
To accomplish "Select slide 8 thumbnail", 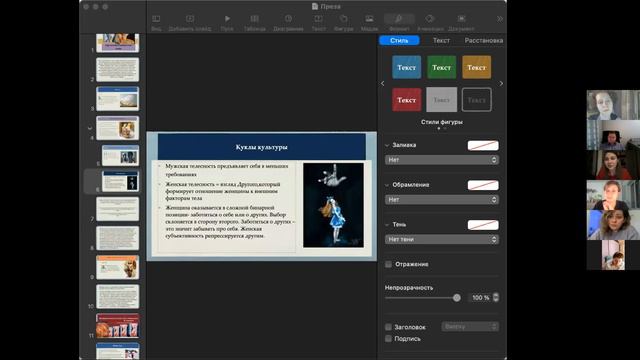I will coord(118,238).
